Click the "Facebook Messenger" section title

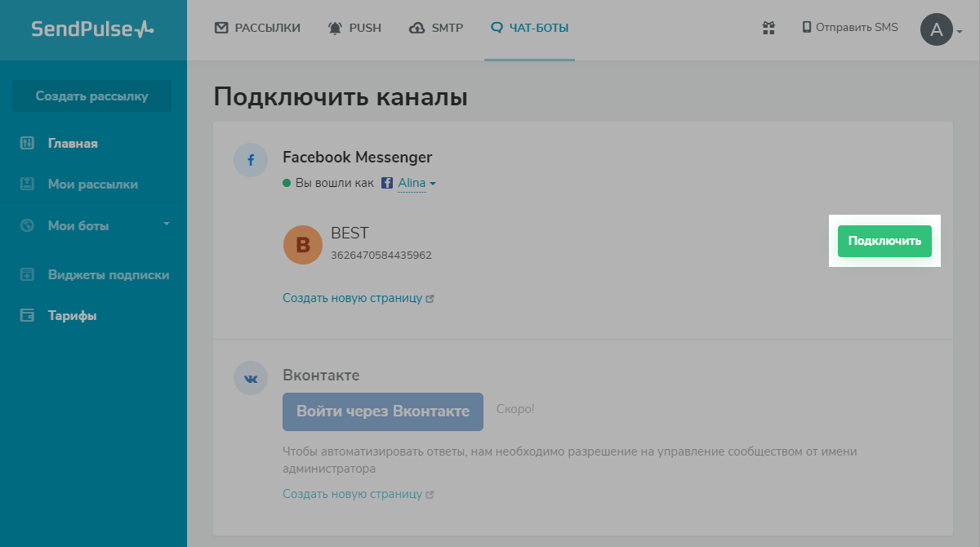pos(358,158)
